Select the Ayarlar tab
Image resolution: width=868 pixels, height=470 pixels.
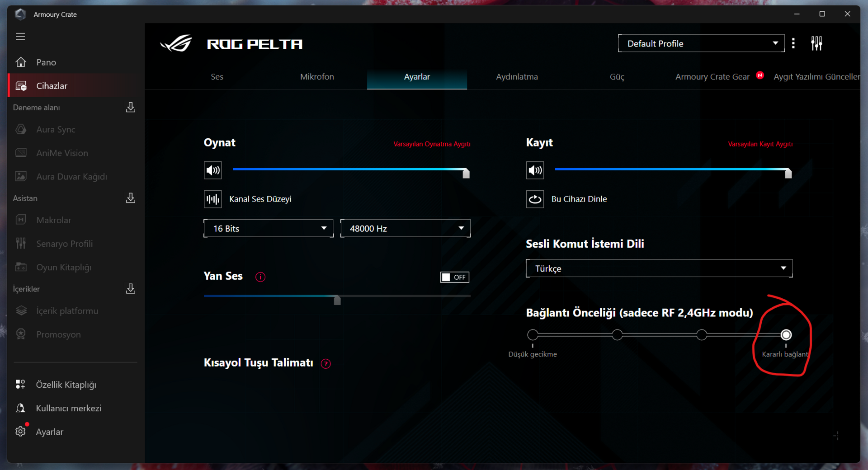click(417, 77)
